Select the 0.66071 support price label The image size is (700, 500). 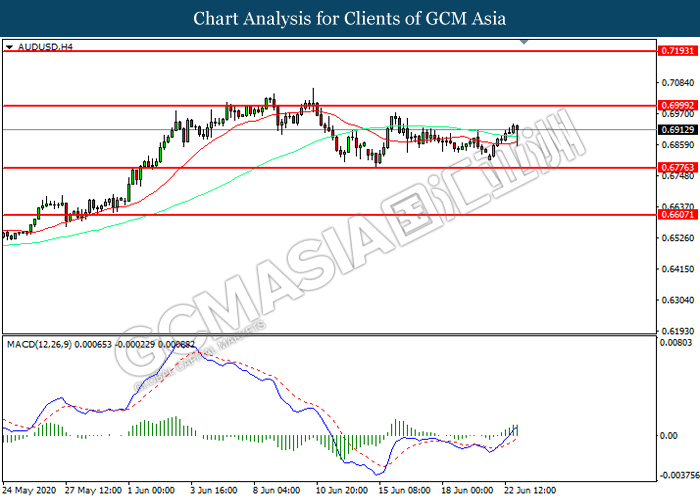pyautogui.click(x=678, y=215)
